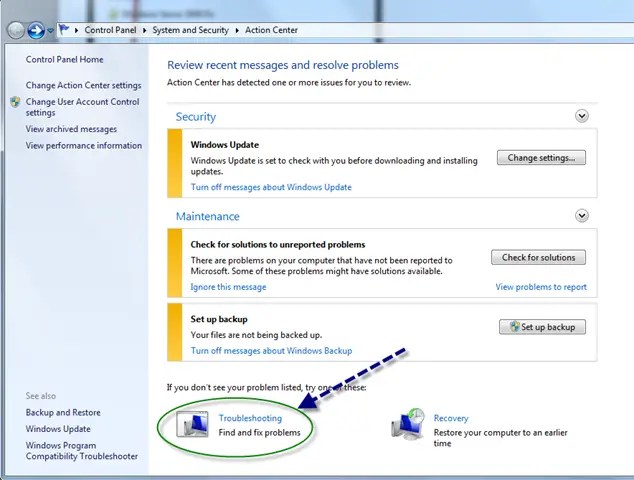
Task: Open Control Panel Home link
Action: pos(64,59)
